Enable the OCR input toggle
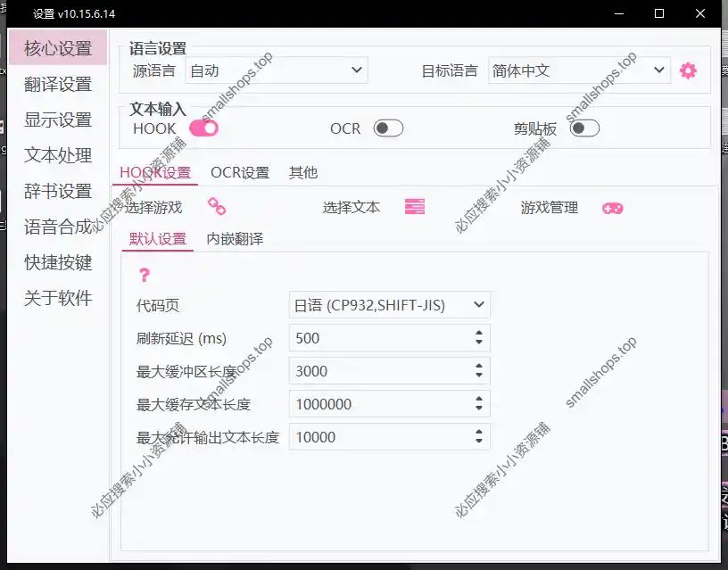The width and height of the screenshot is (728, 570). 388,128
